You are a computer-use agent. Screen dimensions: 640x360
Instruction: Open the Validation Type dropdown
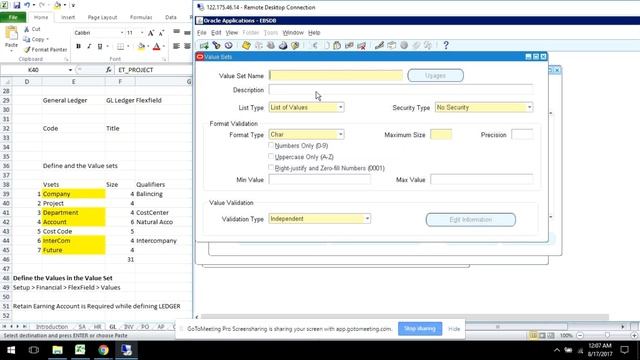tap(367, 219)
